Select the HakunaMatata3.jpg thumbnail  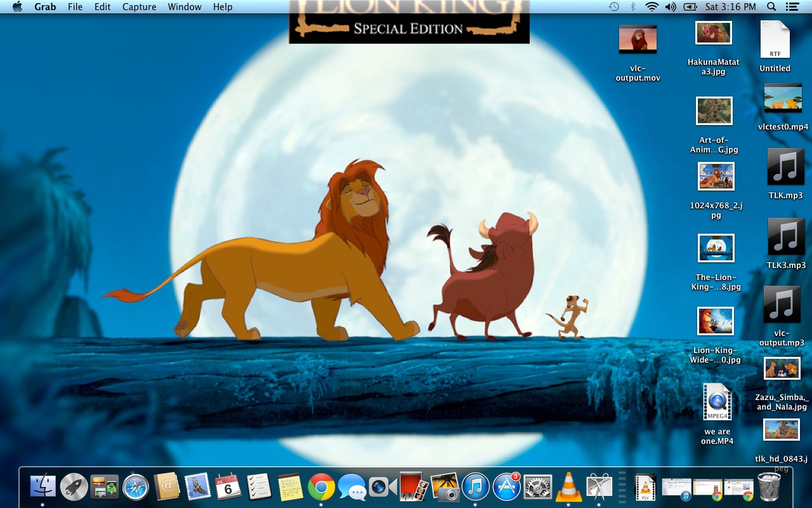714,34
